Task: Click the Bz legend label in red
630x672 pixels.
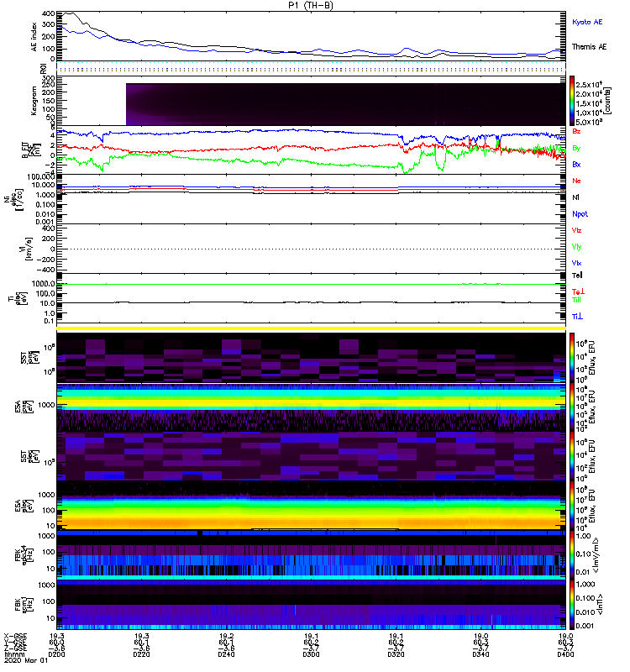Action: (576, 131)
